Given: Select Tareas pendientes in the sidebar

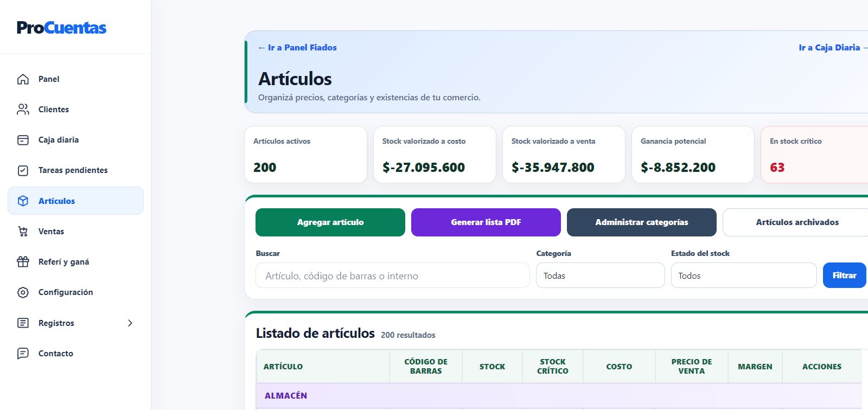Looking at the screenshot, I should pos(75,170).
